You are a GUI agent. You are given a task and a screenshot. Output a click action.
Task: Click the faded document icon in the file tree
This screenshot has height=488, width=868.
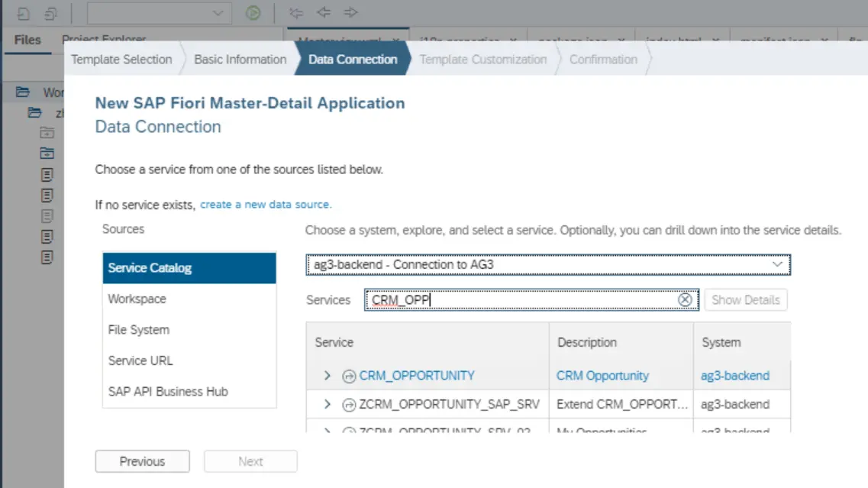tap(47, 216)
